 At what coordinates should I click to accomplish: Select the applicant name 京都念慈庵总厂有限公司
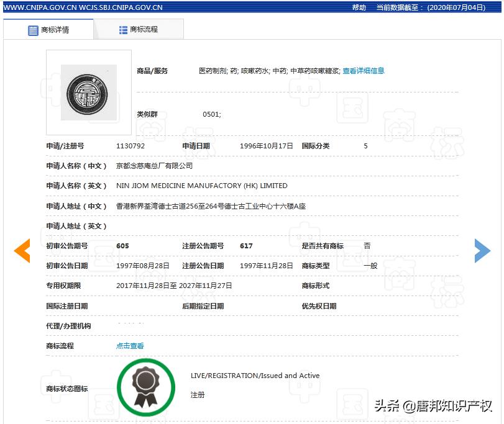tap(155, 166)
